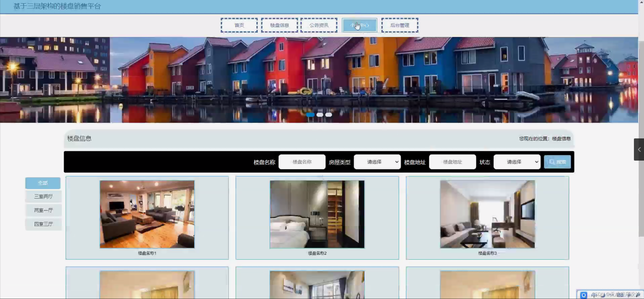Open 后台管理 navigation tab
Screen dimensions: 644x299
click(x=400, y=25)
